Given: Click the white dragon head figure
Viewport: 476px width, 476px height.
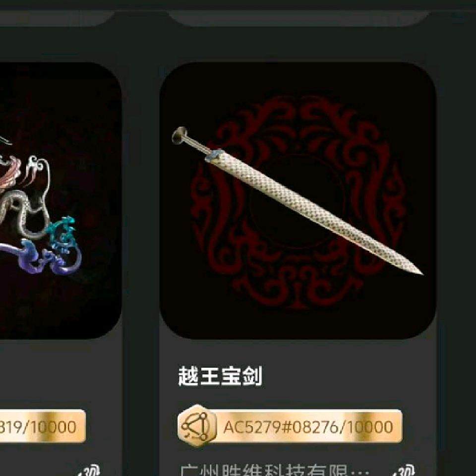Looking at the screenshot, I should pyautogui.click(x=38, y=168).
